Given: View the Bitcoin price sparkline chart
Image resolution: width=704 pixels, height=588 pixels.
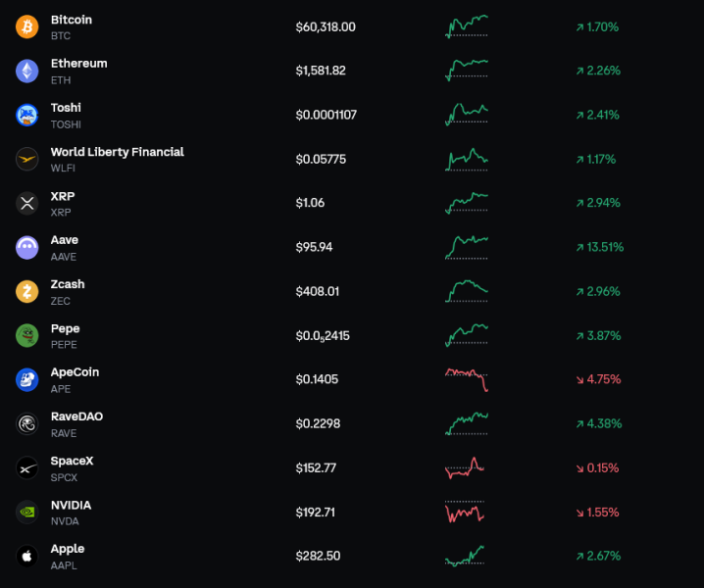Looking at the screenshot, I should [467, 26].
